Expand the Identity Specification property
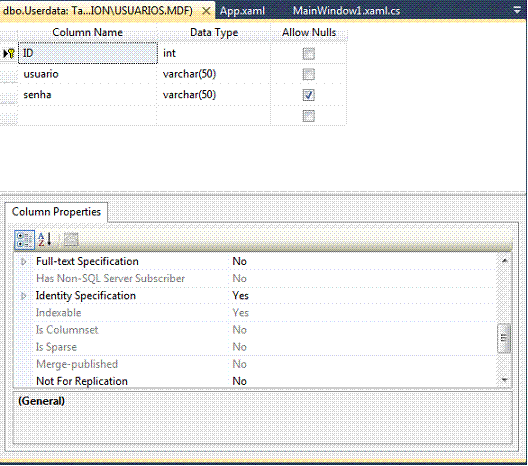 [24, 296]
